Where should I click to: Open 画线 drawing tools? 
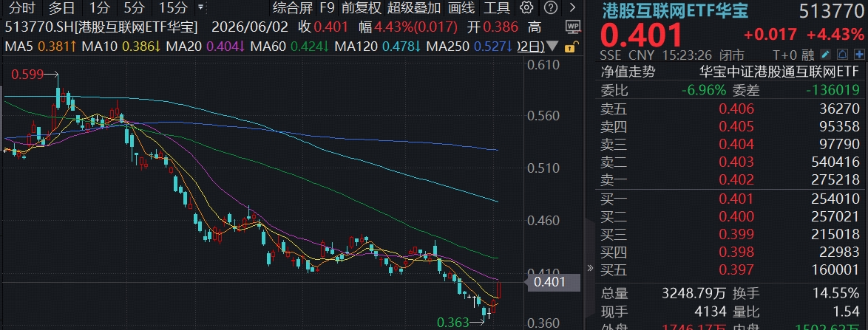click(x=461, y=7)
